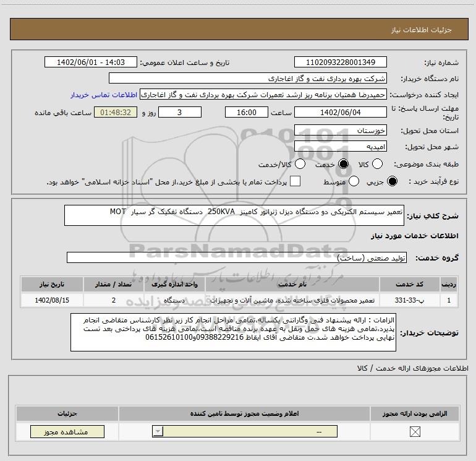This screenshot has height=461, width=476.
Task: Click the نام خدمت column header
Action: click(x=292, y=284)
